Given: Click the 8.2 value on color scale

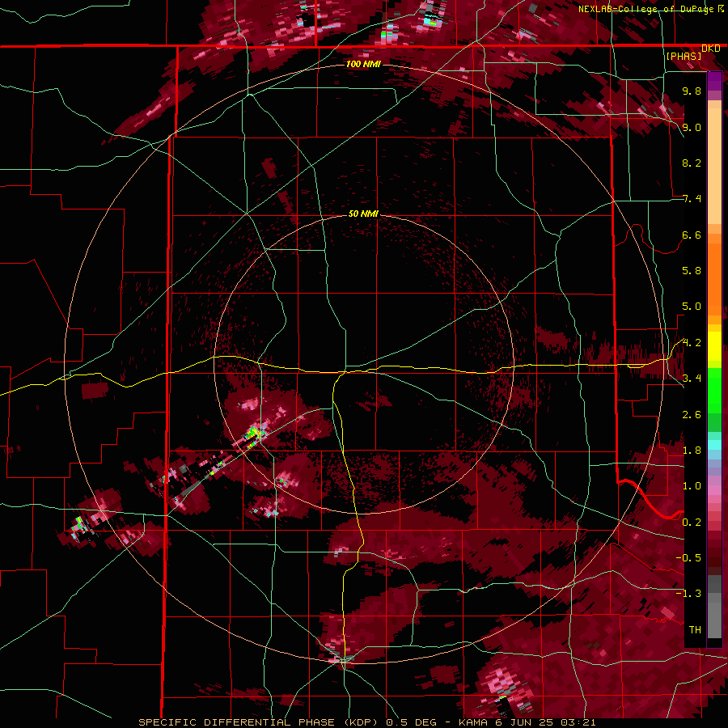Looking at the screenshot, I should pyautogui.click(x=692, y=163).
